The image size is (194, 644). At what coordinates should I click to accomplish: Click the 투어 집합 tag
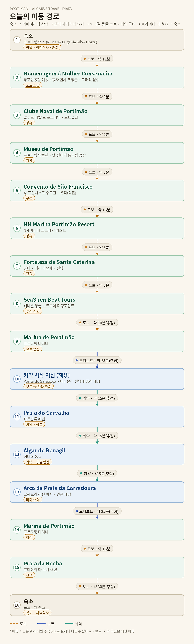click(x=33, y=311)
